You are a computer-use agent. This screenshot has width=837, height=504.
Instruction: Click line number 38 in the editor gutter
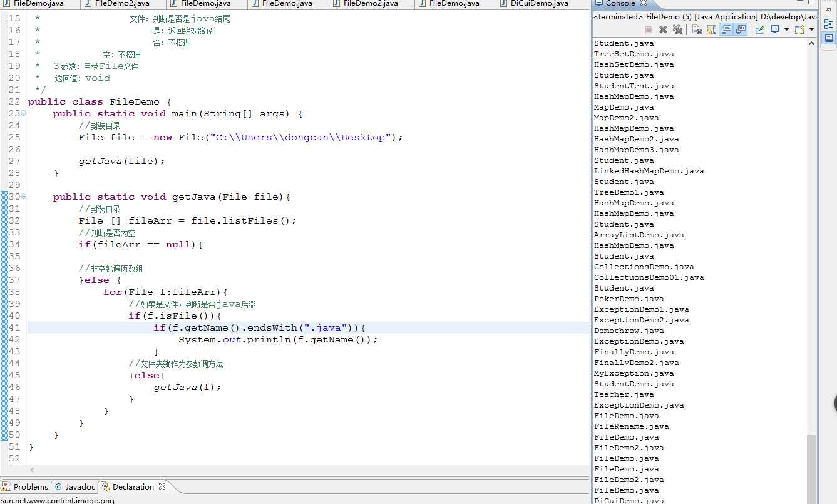pyautogui.click(x=14, y=292)
